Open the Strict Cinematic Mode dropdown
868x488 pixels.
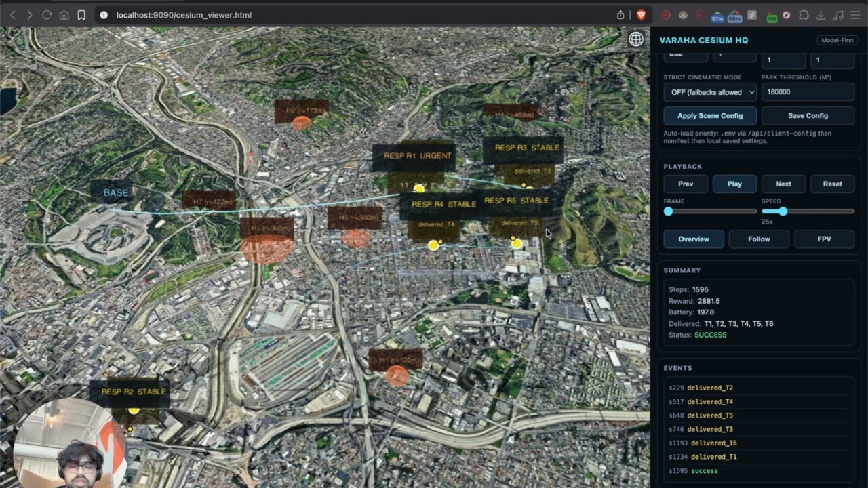710,92
